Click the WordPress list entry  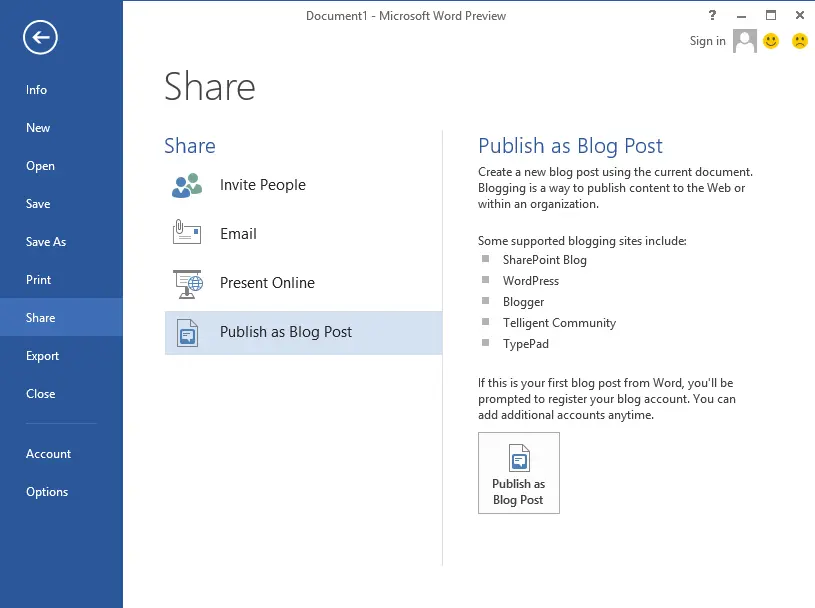pos(531,281)
